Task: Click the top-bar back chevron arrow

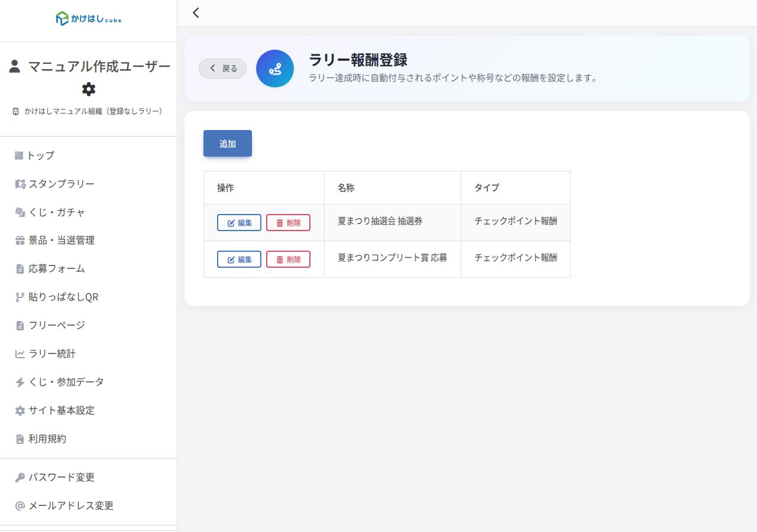Action: click(x=196, y=12)
